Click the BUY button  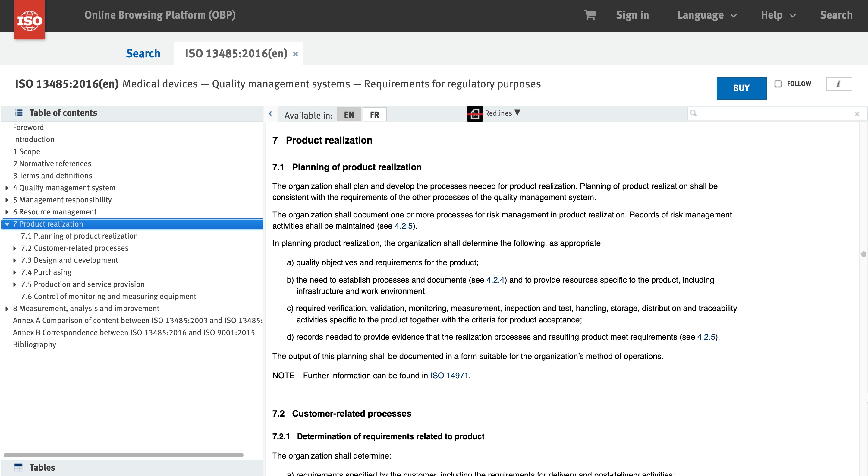[741, 88]
